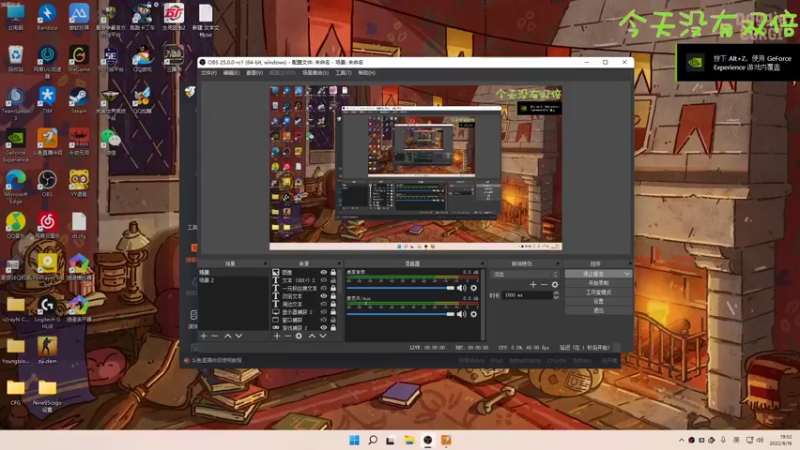Open the 帮助(H) menu in OBS
Viewport: 800px width, 450px height.
366,73
